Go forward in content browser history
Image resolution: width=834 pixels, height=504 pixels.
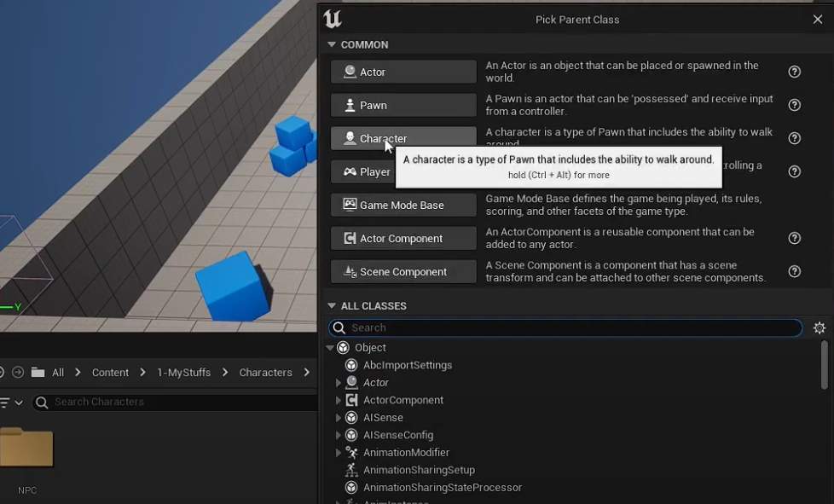(x=18, y=372)
